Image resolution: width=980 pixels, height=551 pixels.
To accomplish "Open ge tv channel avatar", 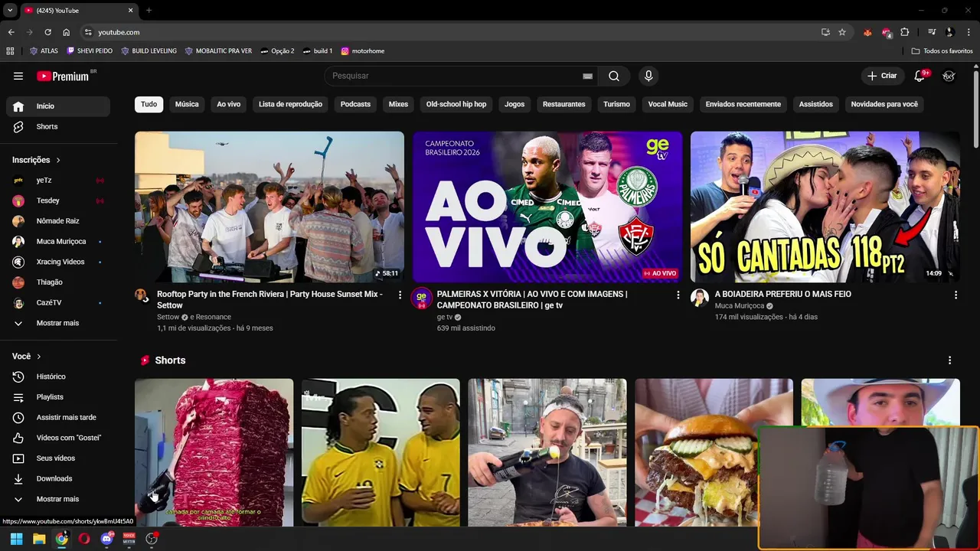I will [x=421, y=298].
